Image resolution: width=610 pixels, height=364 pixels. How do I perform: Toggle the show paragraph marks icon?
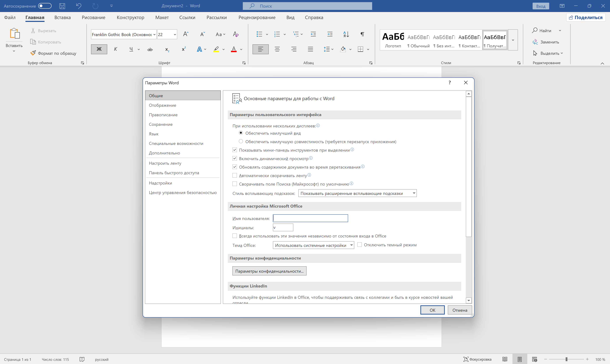[x=362, y=34]
